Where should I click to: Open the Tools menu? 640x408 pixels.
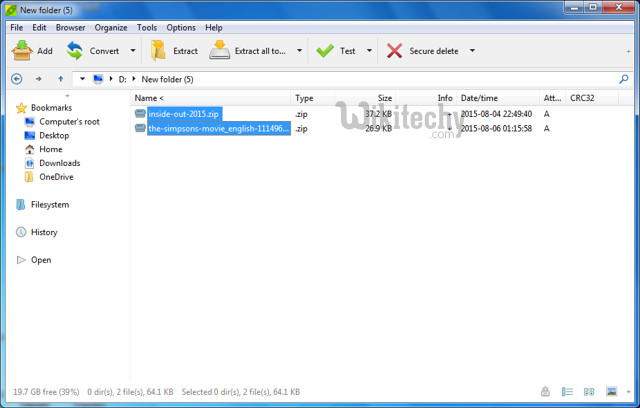point(147,28)
